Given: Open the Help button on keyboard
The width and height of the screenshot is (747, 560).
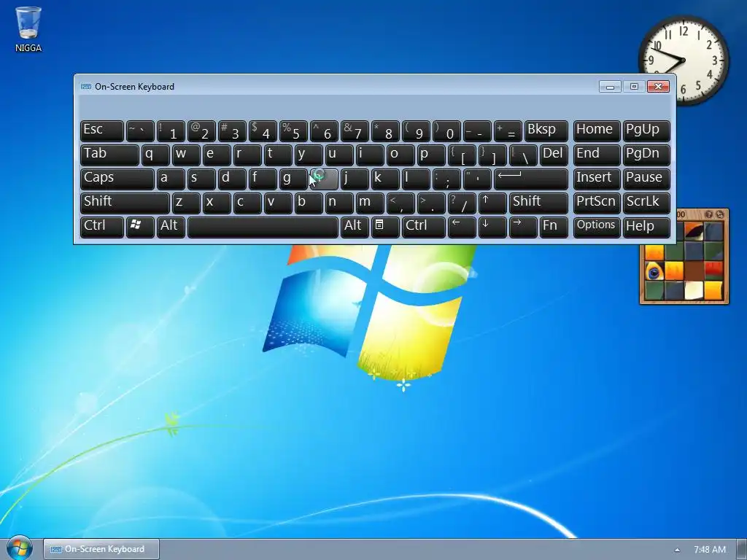Looking at the screenshot, I should click(x=646, y=227).
